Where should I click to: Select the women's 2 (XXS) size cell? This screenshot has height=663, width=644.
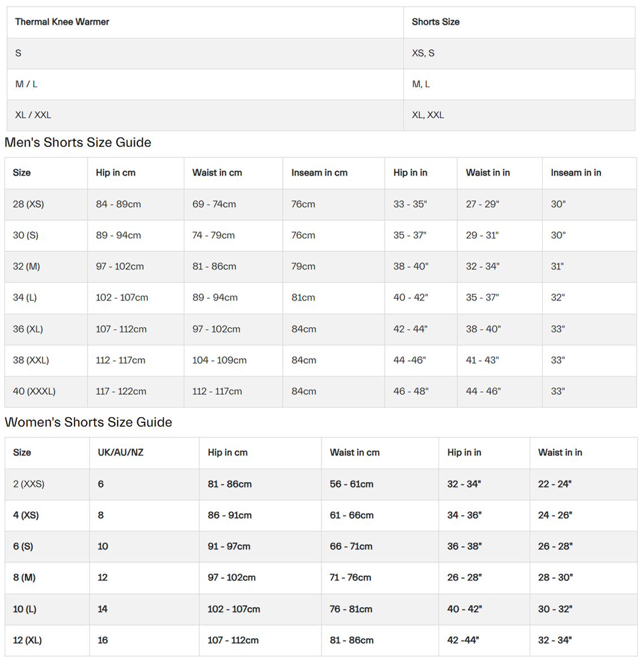pyautogui.click(x=29, y=484)
